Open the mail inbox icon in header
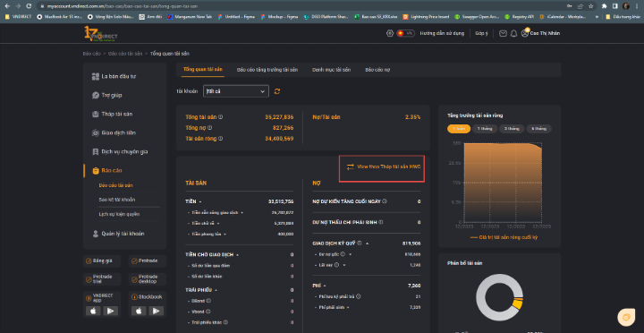644x333 pixels. coord(503,33)
